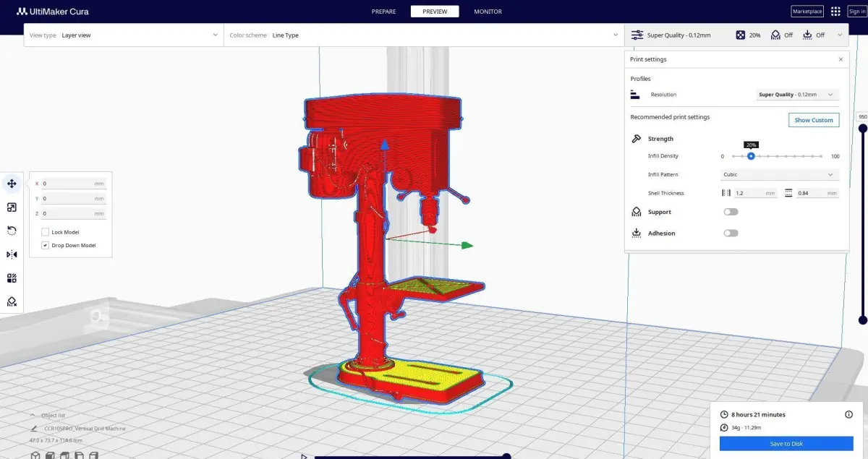
Task: Collapse the print settings header chevron
Action: 840,35
